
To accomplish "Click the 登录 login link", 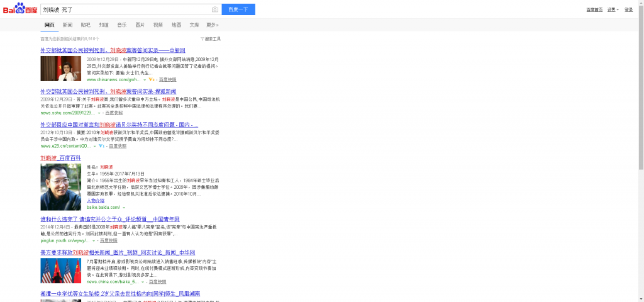I will [x=628, y=9].
